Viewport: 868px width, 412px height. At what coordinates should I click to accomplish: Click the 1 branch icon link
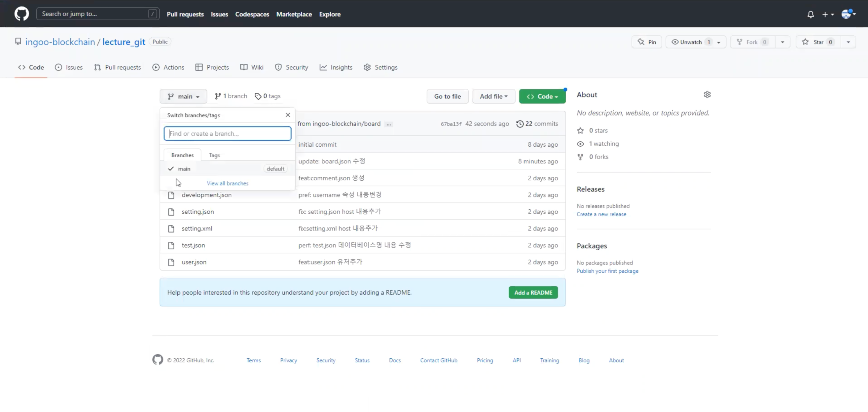click(218, 96)
